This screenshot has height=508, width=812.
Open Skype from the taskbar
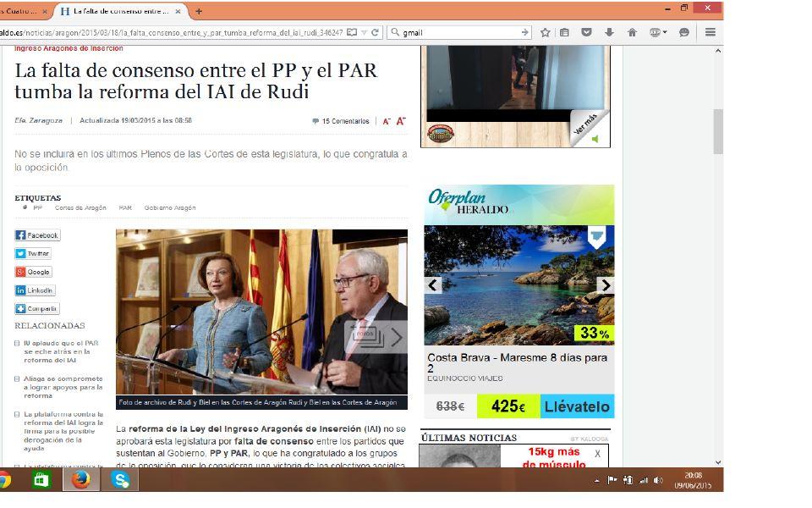pos(121,480)
